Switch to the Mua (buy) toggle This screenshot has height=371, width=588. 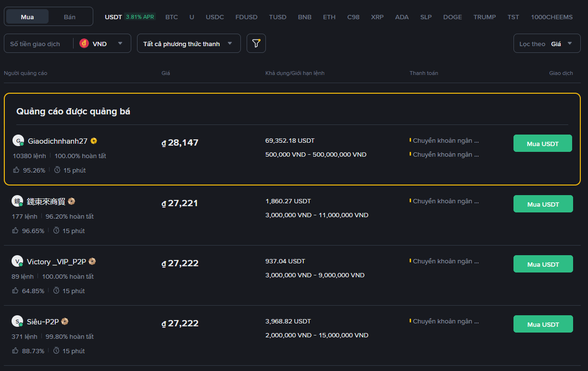click(27, 17)
